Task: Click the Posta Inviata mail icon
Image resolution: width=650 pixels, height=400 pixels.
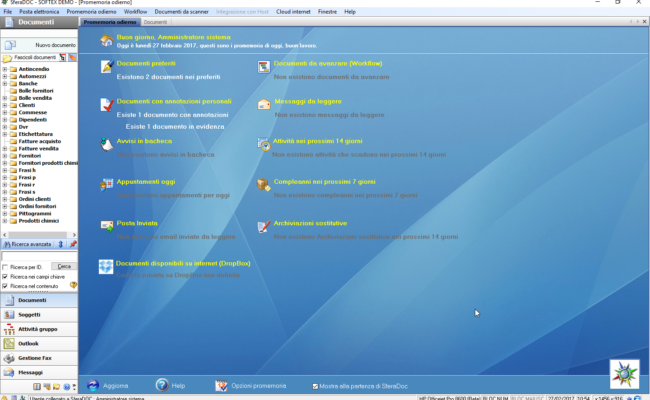Action: 107,226
